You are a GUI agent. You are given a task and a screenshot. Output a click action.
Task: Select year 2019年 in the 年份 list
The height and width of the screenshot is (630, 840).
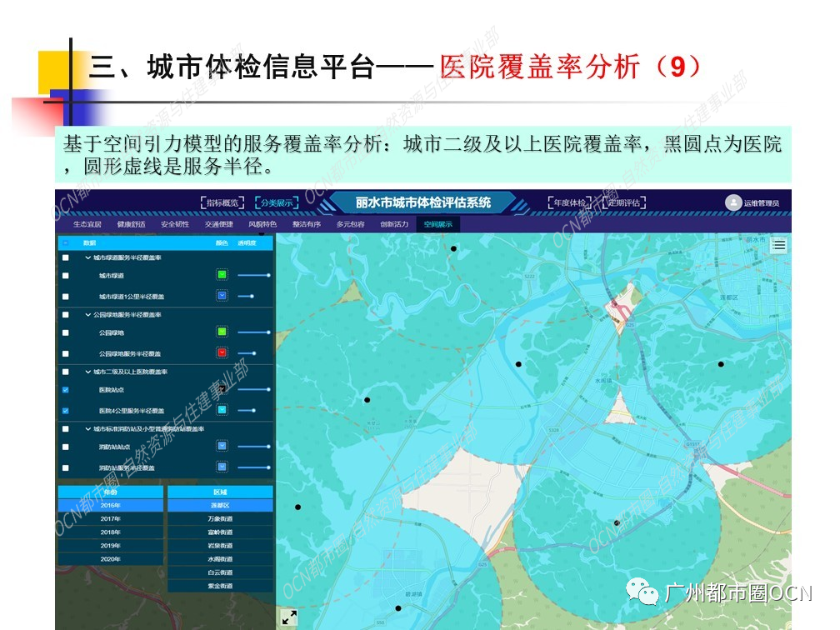(x=110, y=545)
